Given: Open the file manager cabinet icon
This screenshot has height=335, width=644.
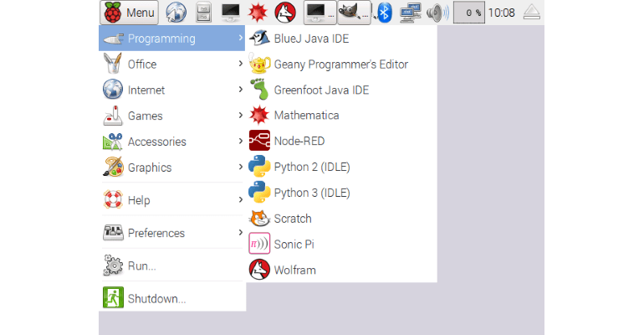Looking at the screenshot, I should [204, 13].
